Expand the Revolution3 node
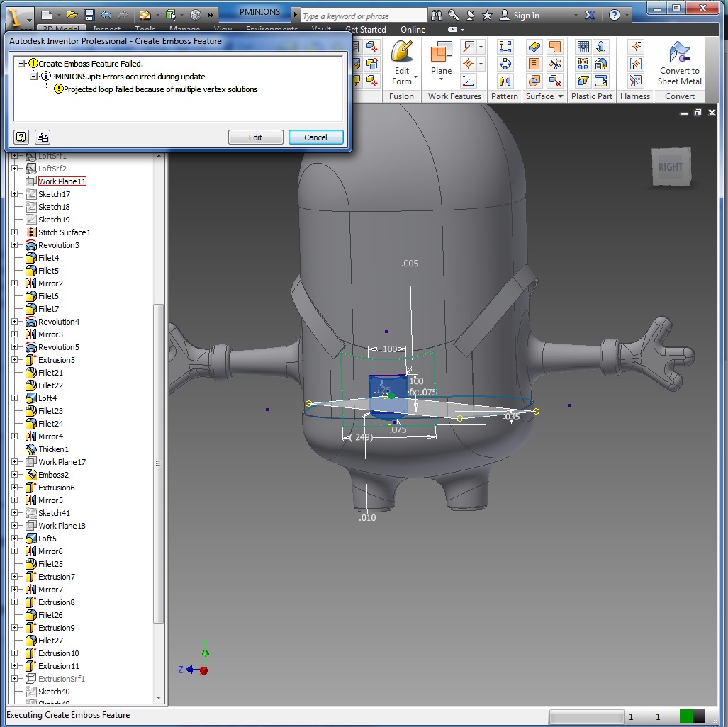 tap(14, 245)
